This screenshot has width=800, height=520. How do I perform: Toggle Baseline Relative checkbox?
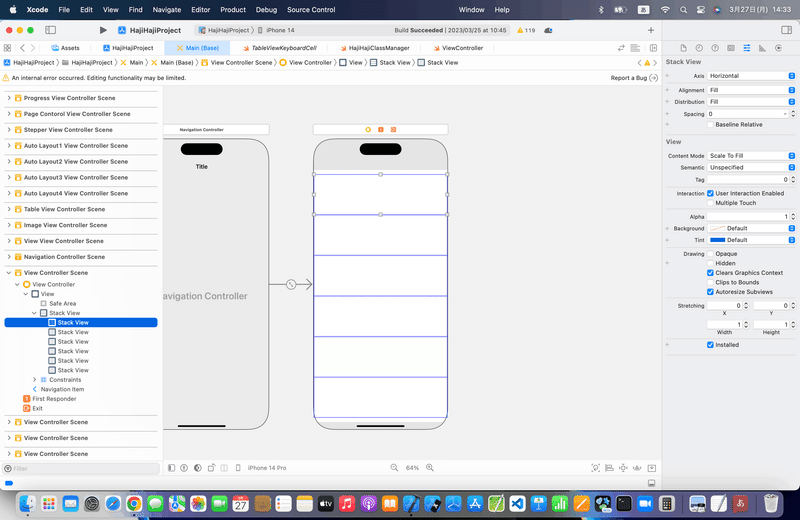(710, 125)
